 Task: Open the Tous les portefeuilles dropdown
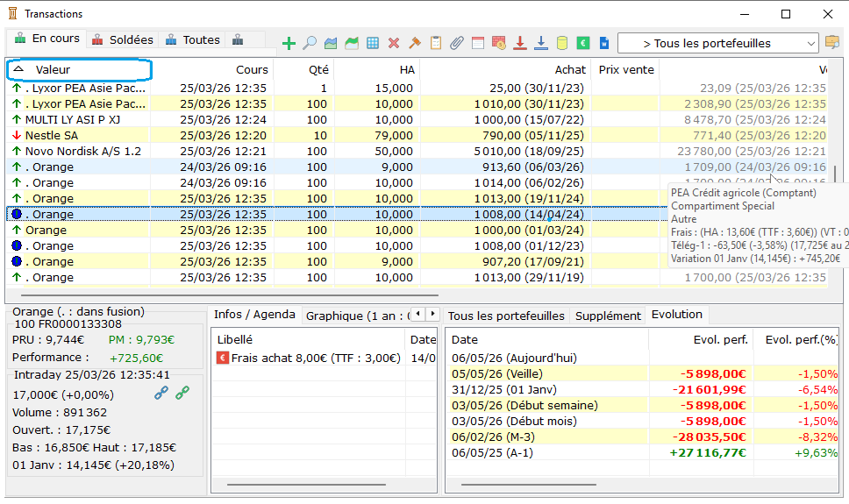tap(717, 43)
